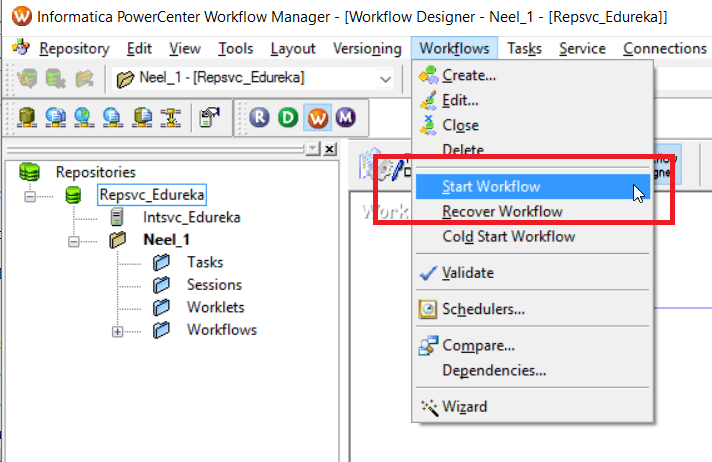This screenshot has width=712, height=462.
Task: Click the Neel_1 folder icon
Action: click(118, 240)
